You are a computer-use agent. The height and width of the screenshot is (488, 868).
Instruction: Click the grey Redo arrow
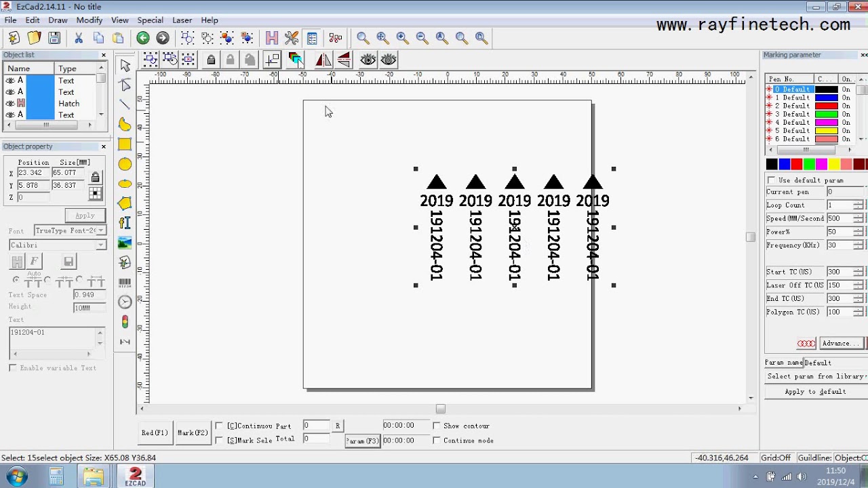[x=162, y=38]
